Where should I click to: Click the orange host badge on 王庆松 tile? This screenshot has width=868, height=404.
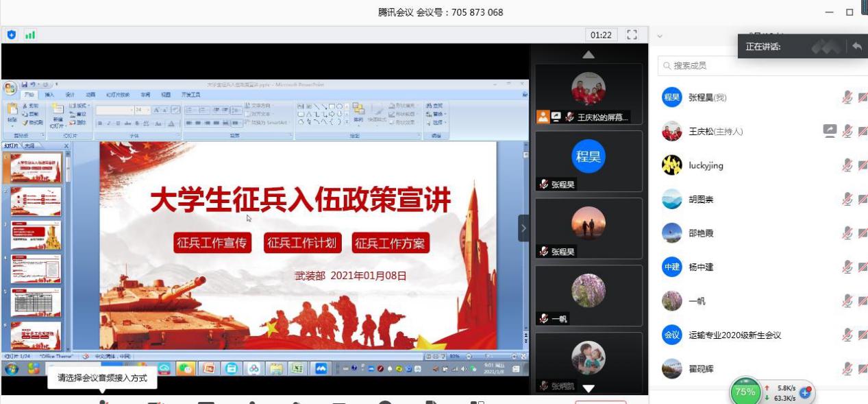543,117
